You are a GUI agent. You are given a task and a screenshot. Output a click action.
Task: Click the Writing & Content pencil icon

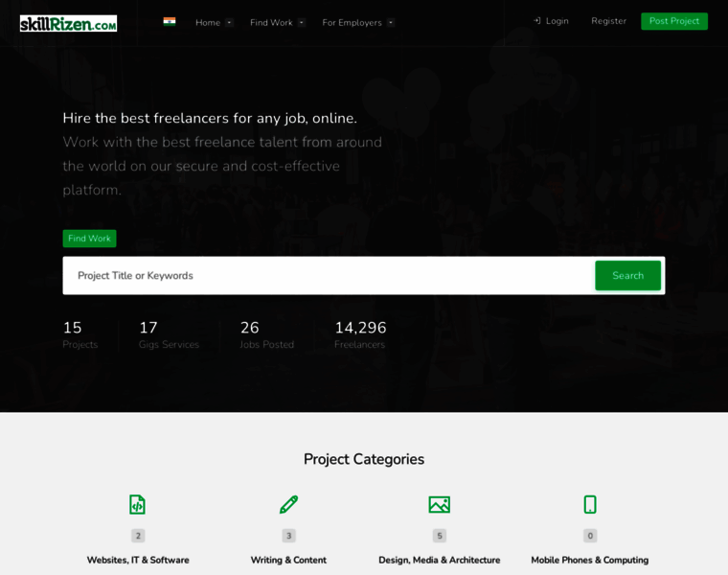coord(288,504)
